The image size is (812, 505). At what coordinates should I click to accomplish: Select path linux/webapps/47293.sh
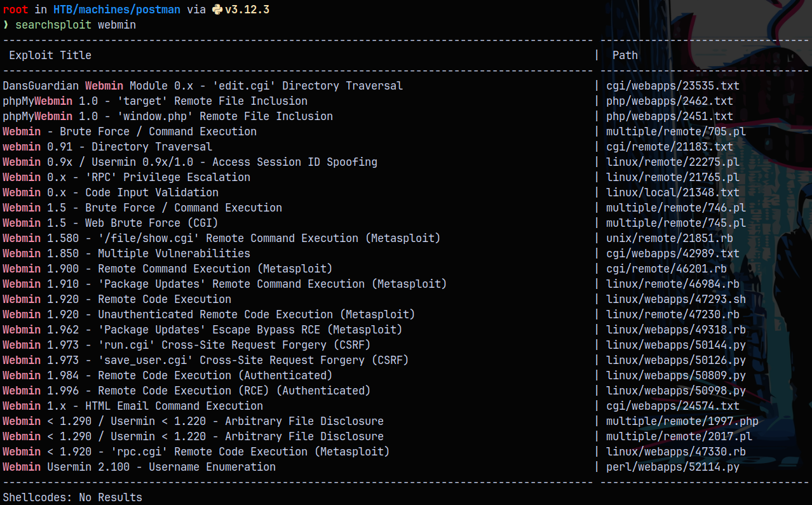point(676,299)
